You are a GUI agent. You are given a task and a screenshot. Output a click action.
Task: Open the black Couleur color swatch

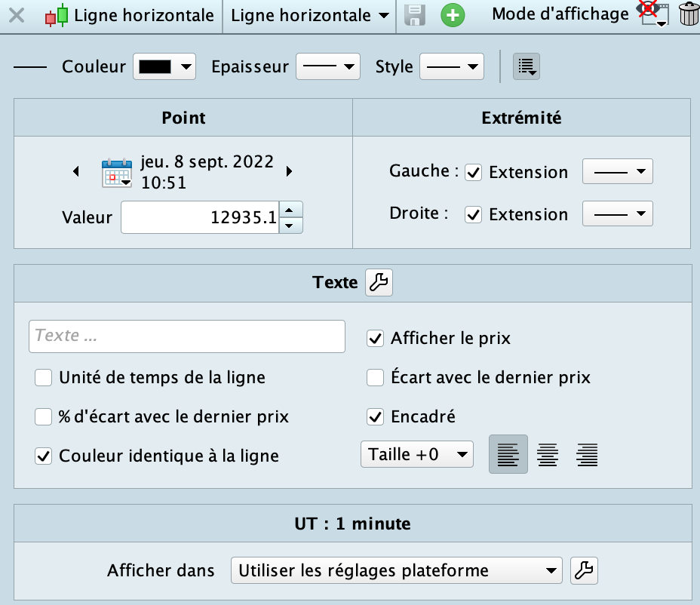[x=164, y=66]
